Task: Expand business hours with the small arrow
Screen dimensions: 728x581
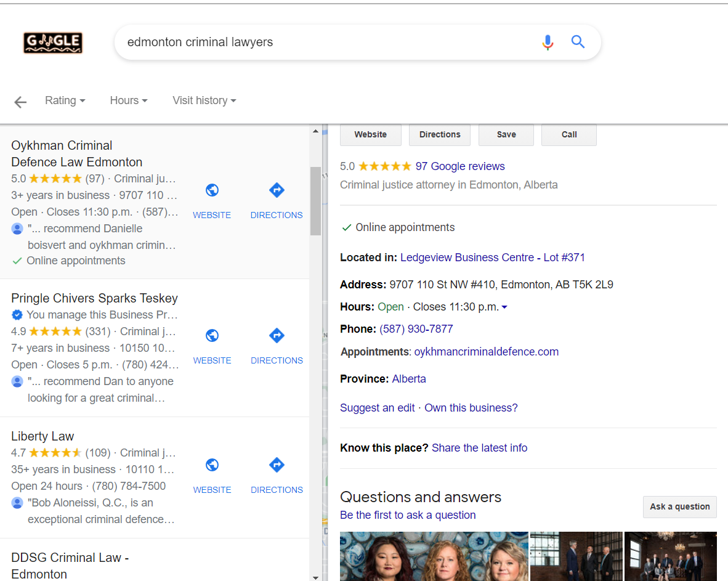Action: click(504, 307)
